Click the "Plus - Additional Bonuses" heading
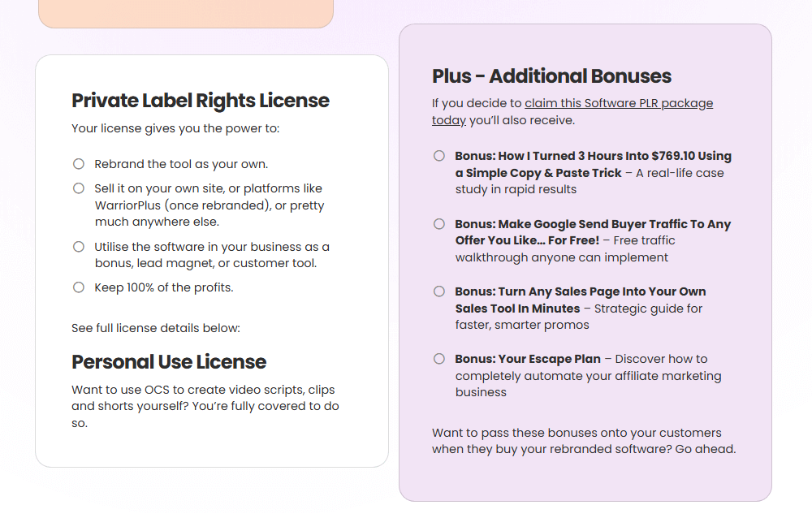812x518 pixels. 551,76
